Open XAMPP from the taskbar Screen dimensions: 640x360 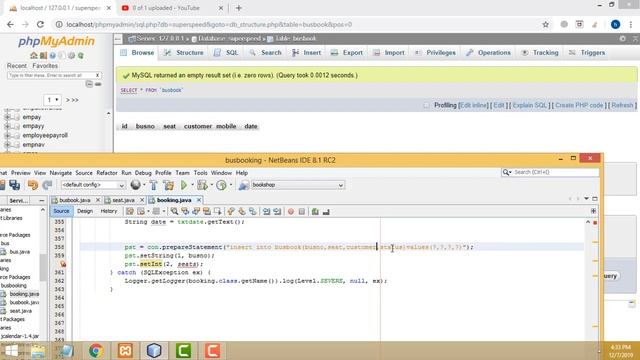(125, 351)
